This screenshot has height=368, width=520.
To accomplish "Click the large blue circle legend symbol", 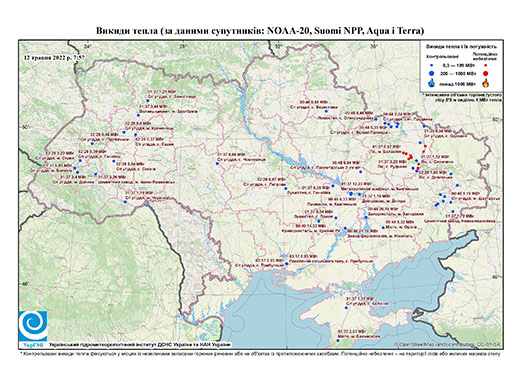I will [x=432, y=73].
